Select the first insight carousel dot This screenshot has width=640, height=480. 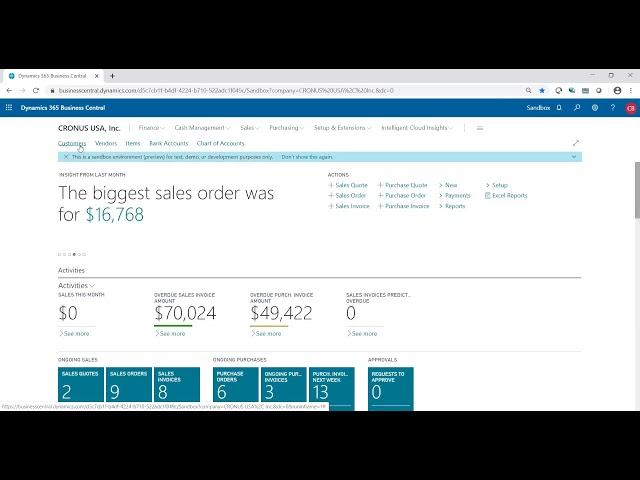pyautogui.click(x=60, y=254)
